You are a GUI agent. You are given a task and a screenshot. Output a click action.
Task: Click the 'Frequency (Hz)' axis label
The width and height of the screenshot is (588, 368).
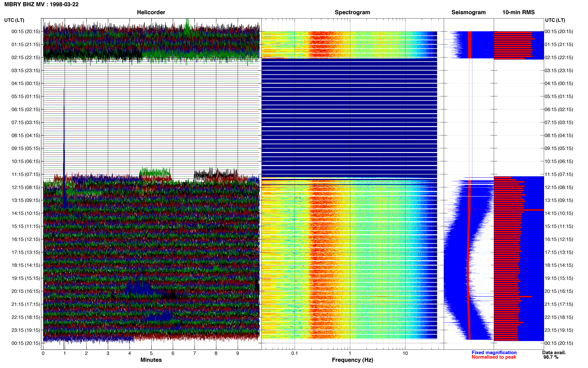[352, 360]
